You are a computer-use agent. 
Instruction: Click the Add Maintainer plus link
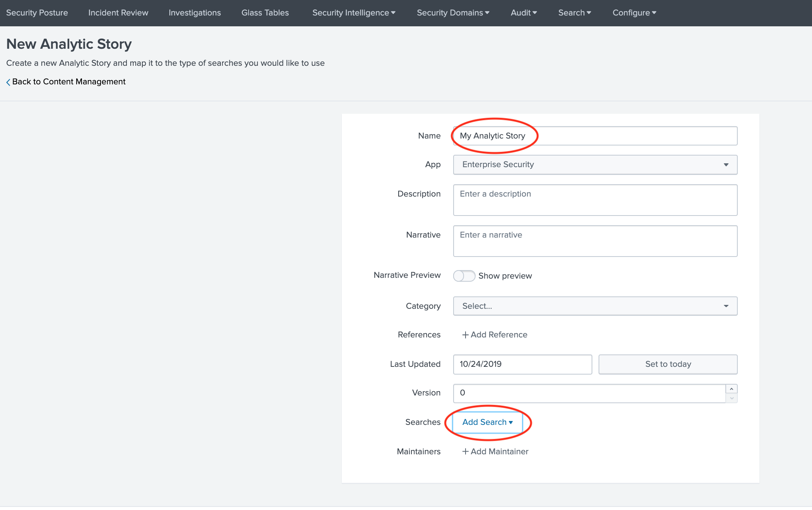tap(495, 452)
